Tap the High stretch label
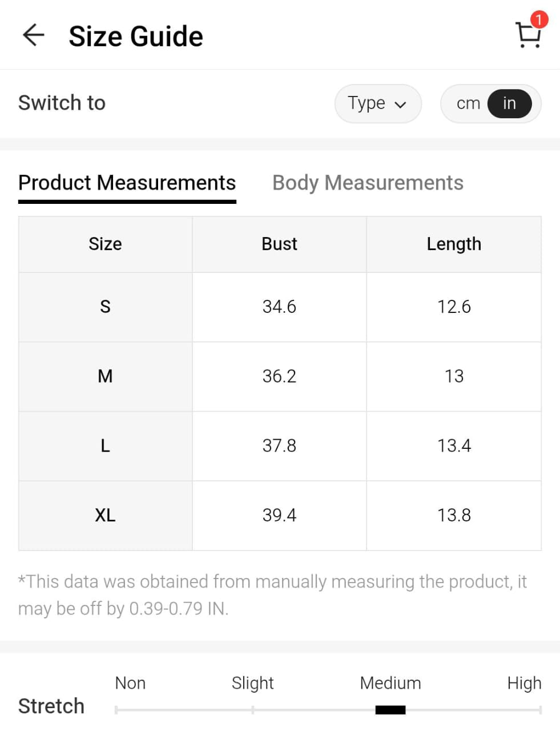 [524, 683]
